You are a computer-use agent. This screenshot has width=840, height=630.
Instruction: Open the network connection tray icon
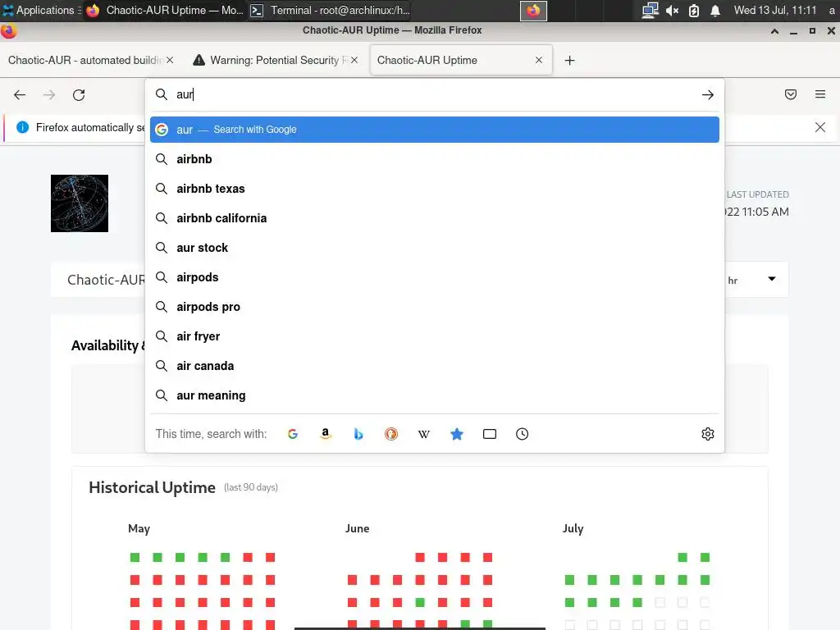pyautogui.click(x=650, y=11)
